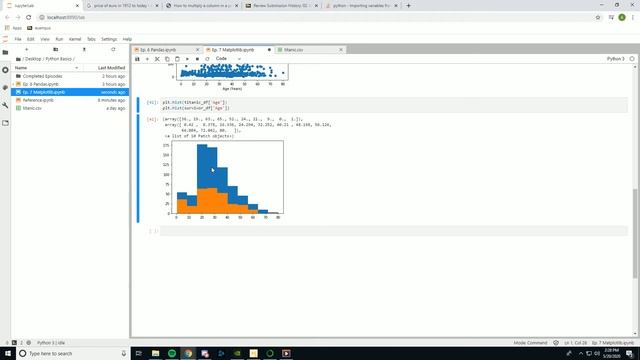Image resolution: width=640 pixels, height=360 pixels.
Task: Navigate to Python Basics in breadcrumb path
Action: point(58,59)
